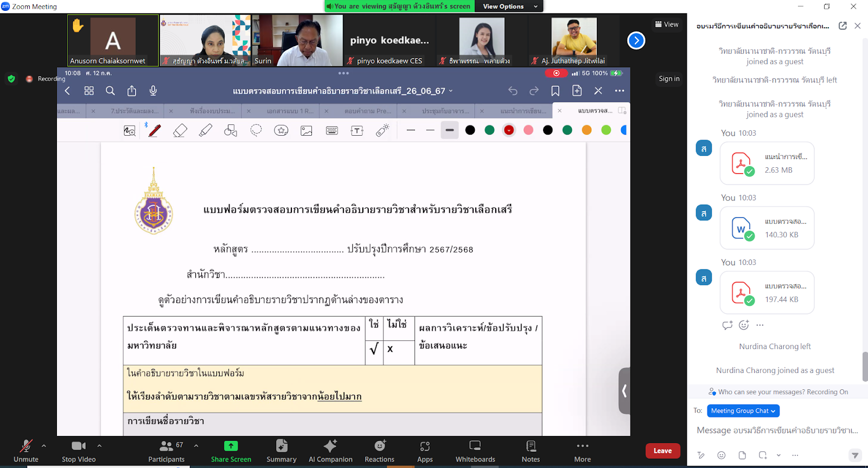Send the chat message
This screenshot has width=868, height=468.
click(855, 455)
